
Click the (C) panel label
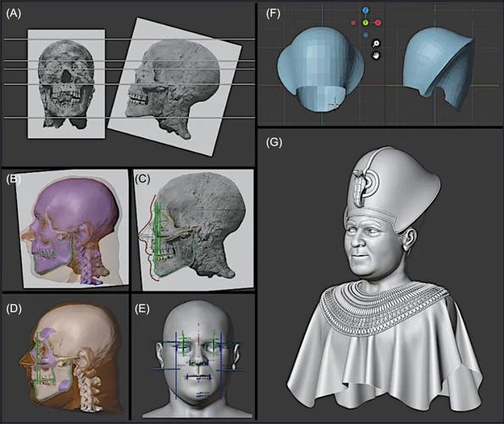point(142,179)
